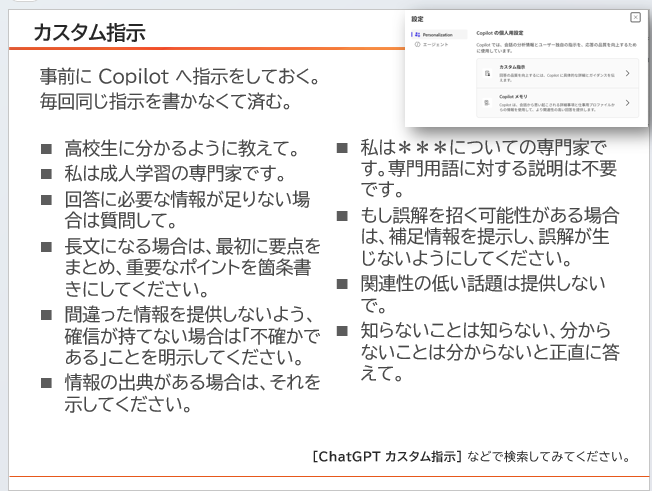Close the 設定 dialog with the X button

click(x=635, y=17)
